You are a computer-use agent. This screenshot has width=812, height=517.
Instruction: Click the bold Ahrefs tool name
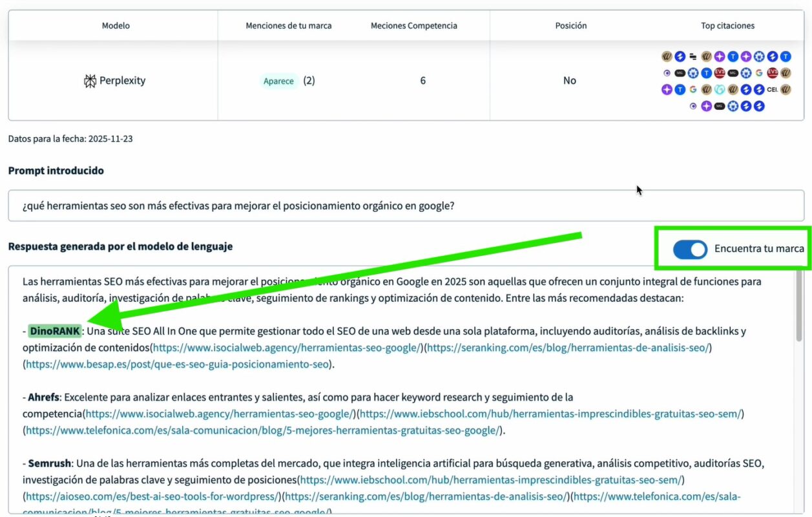44,397
